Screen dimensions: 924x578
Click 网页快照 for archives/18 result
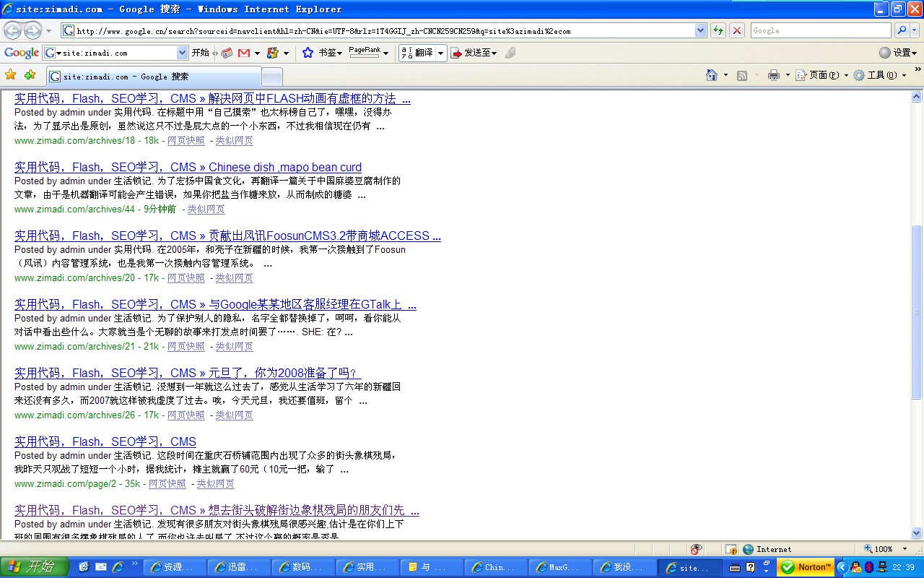186,141
